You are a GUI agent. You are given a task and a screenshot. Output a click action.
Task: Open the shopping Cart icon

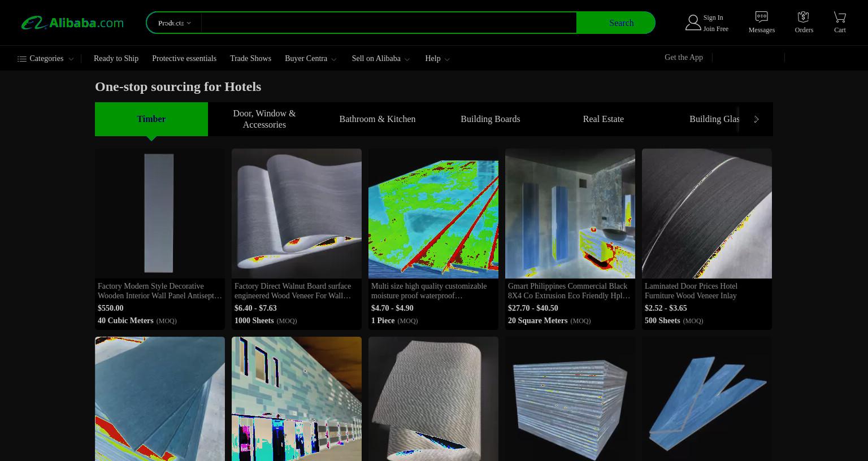840,17
